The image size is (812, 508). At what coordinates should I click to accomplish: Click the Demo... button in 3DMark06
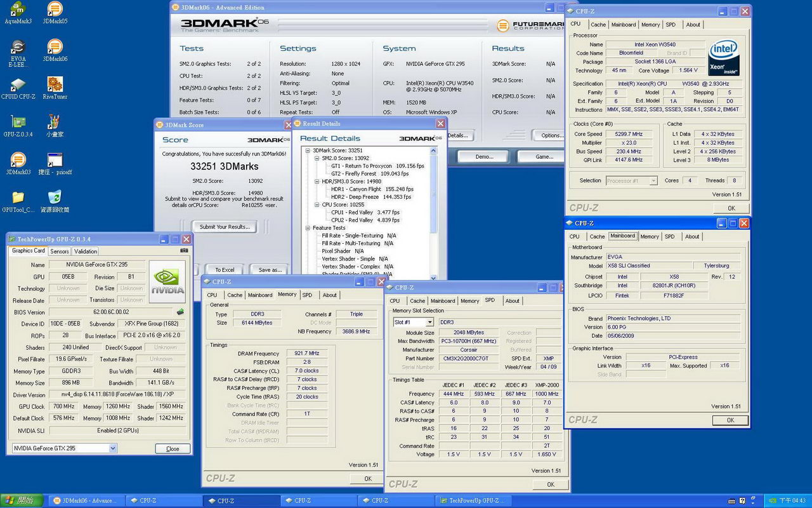(483, 157)
